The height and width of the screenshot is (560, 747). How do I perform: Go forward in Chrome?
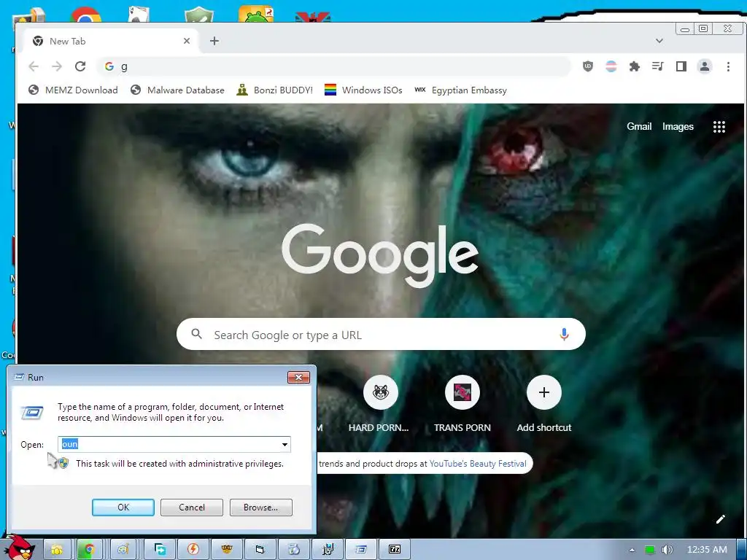coord(57,66)
